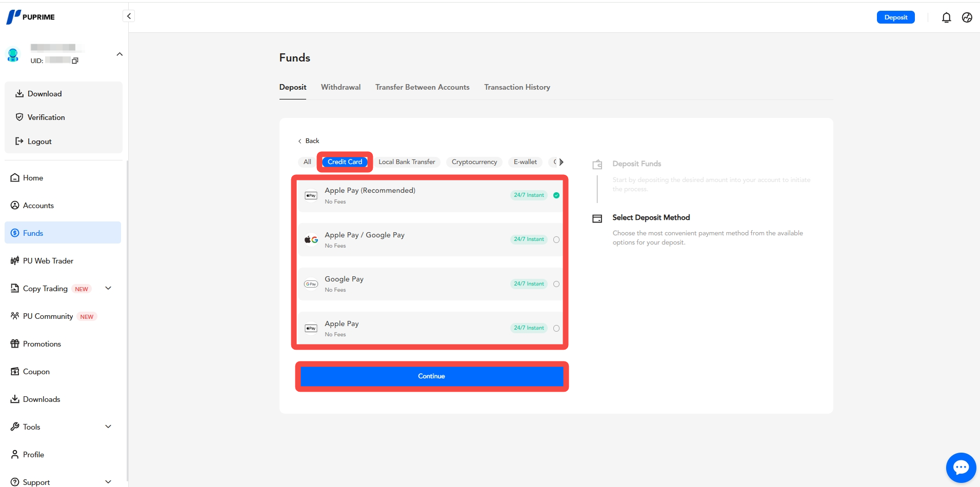
Task: Click the top Deposit button
Action: (x=895, y=17)
